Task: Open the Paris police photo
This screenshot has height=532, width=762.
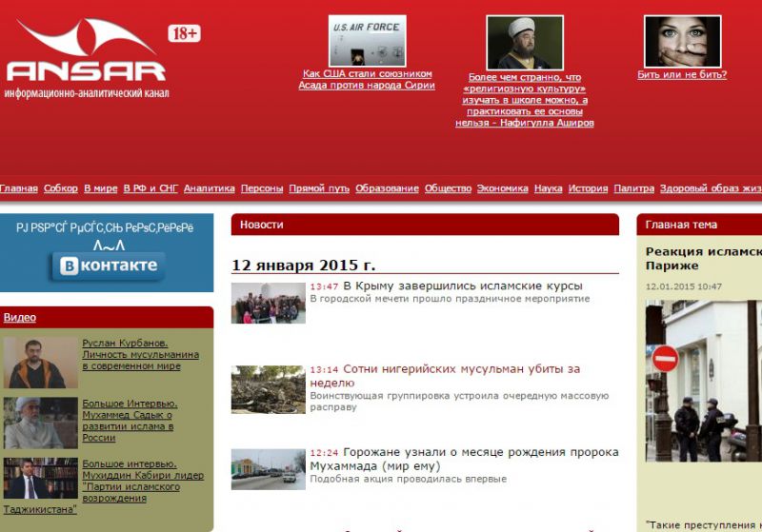Action: click(x=704, y=381)
